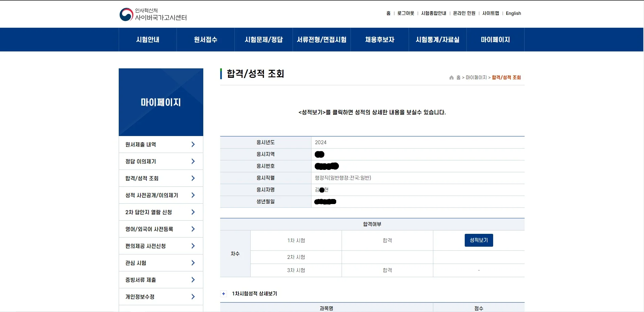Screen dimensions: 644x312
Task: Click the chevron next to 합격/성적 조회
Action: pos(193,178)
